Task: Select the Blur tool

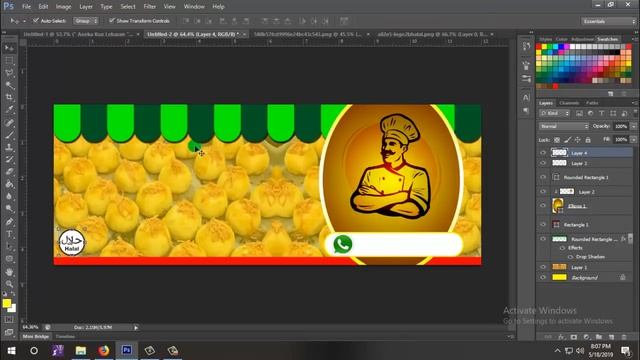Action: [x=9, y=196]
